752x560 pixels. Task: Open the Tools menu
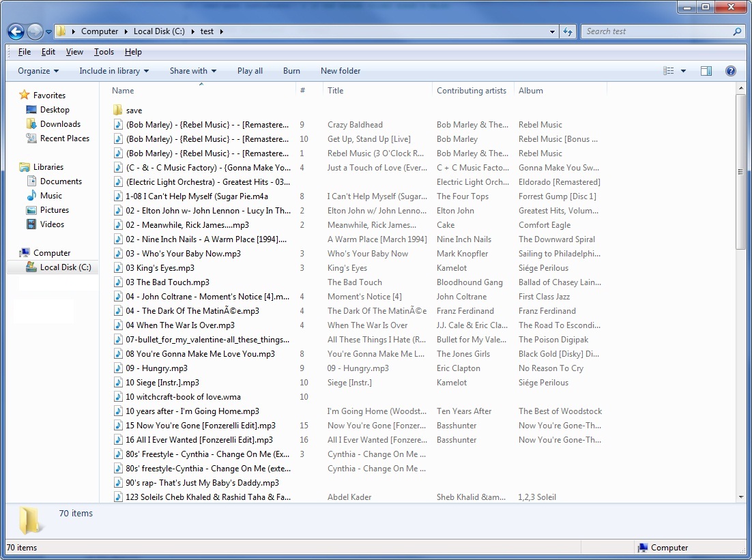(104, 51)
